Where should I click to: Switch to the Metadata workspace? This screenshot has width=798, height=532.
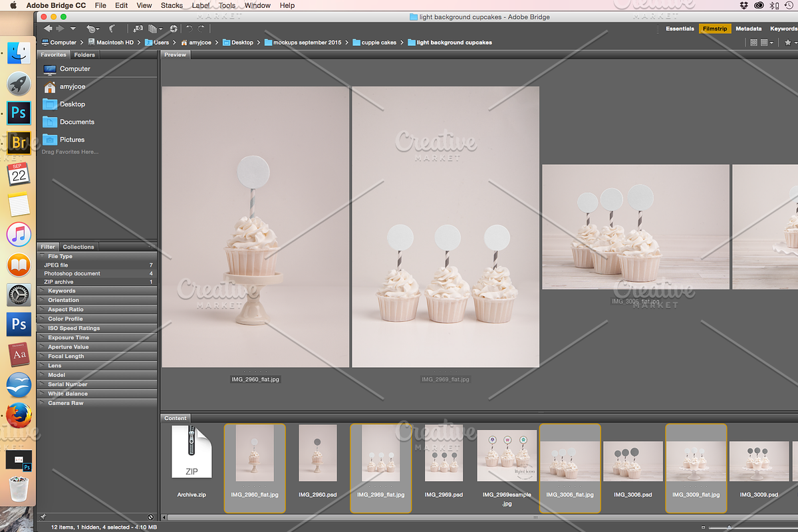[748, 29]
